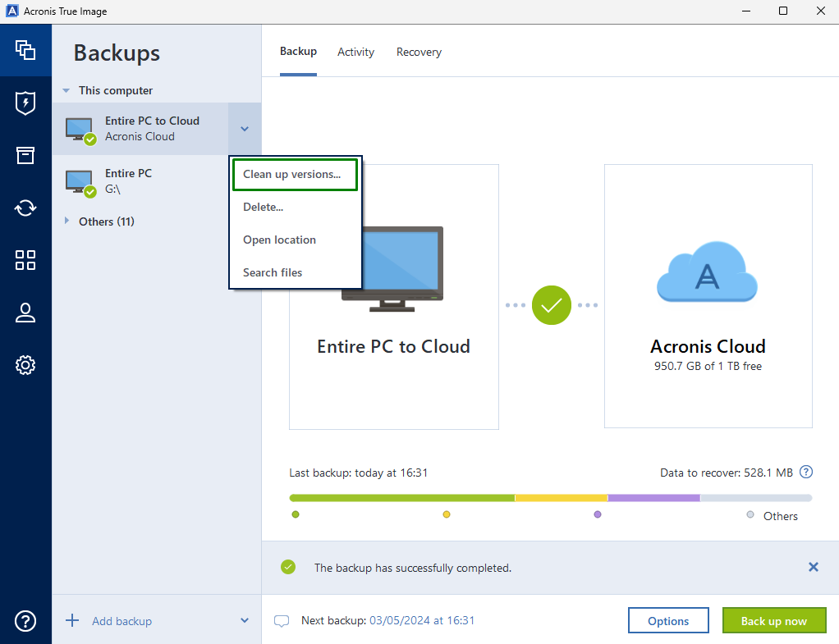Open the Account profile icon

pyautogui.click(x=25, y=313)
